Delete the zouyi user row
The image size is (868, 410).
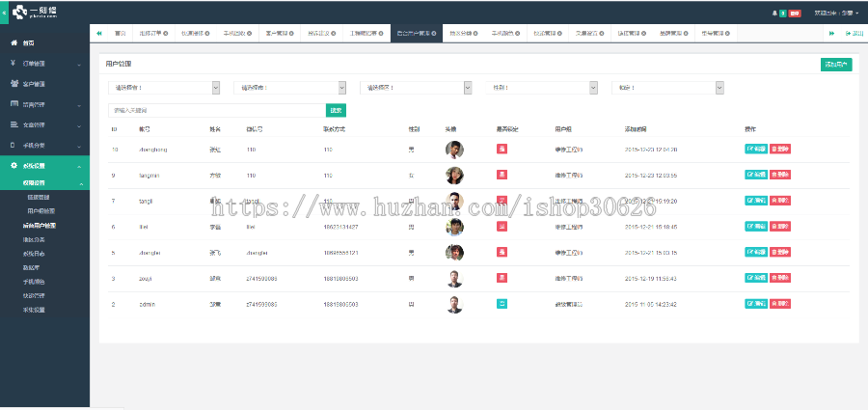(x=780, y=278)
